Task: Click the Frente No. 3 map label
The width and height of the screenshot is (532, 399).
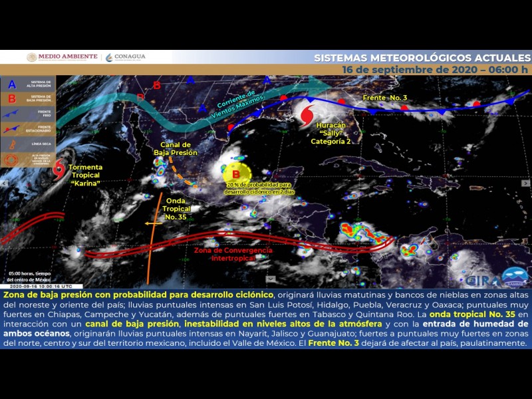Action: click(x=384, y=98)
